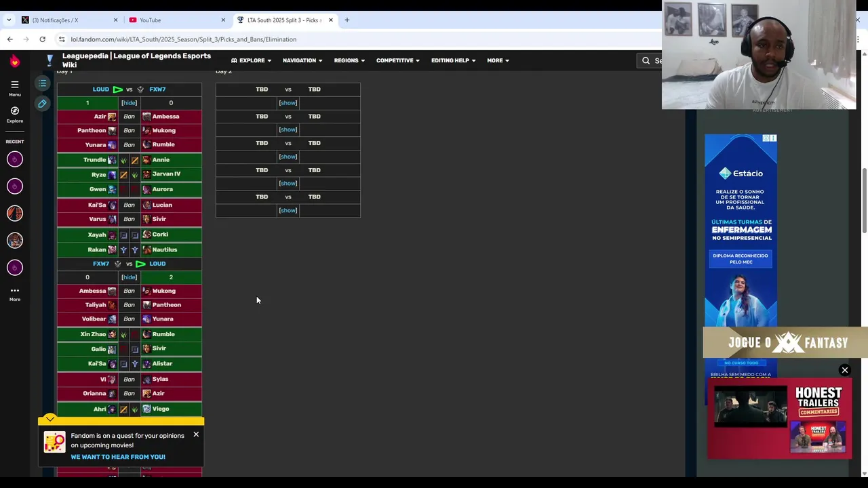
Task: Open the LOUD team link in second match
Action: [157, 264]
